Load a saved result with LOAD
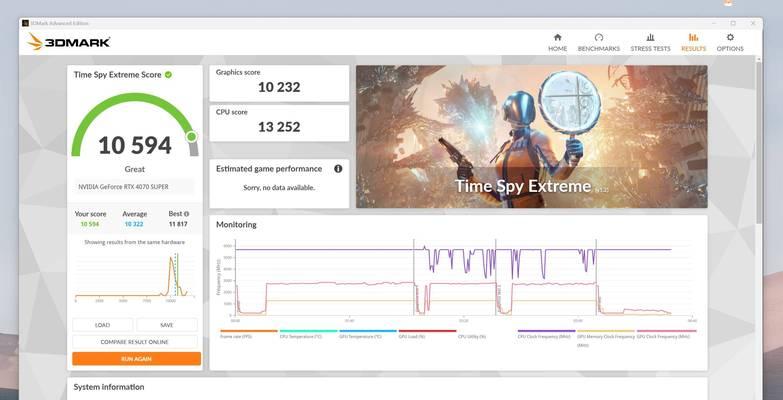Screen dimensions: 783x400 coord(102,325)
